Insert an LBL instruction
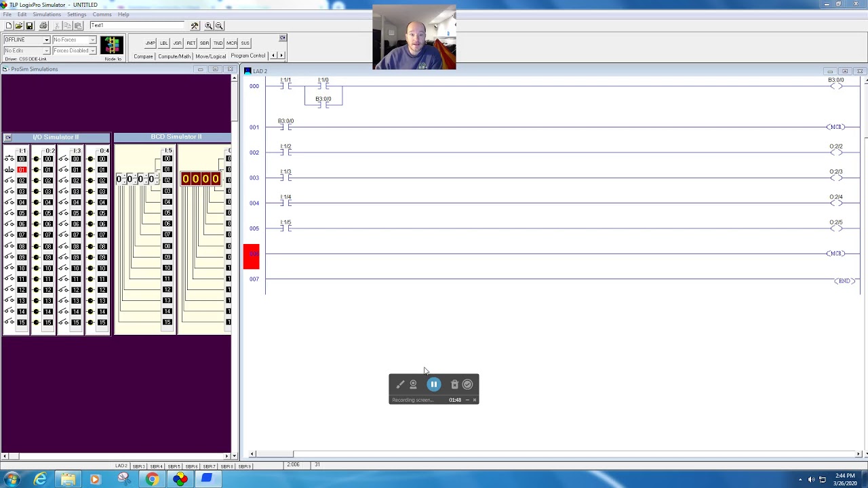 (x=164, y=43)
